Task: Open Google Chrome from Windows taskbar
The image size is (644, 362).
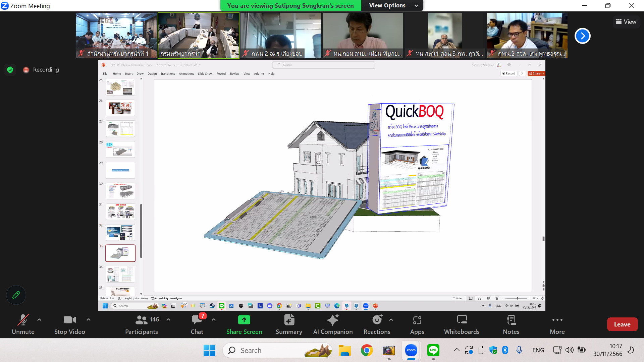Action: [x=367, y=350]
